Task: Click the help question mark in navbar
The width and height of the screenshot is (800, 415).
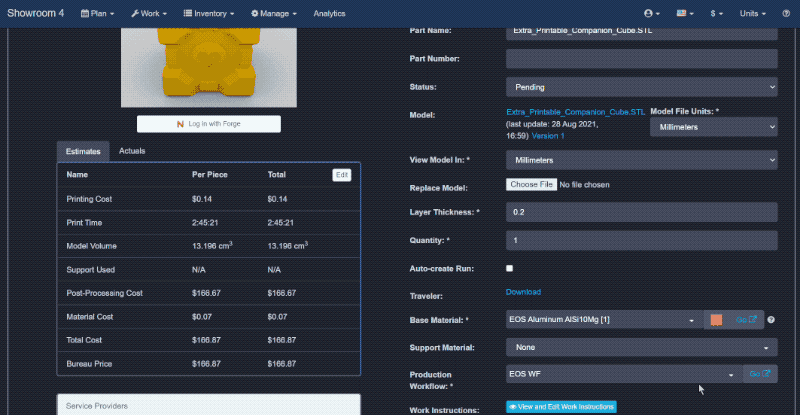Action: [x=786, y=13]
